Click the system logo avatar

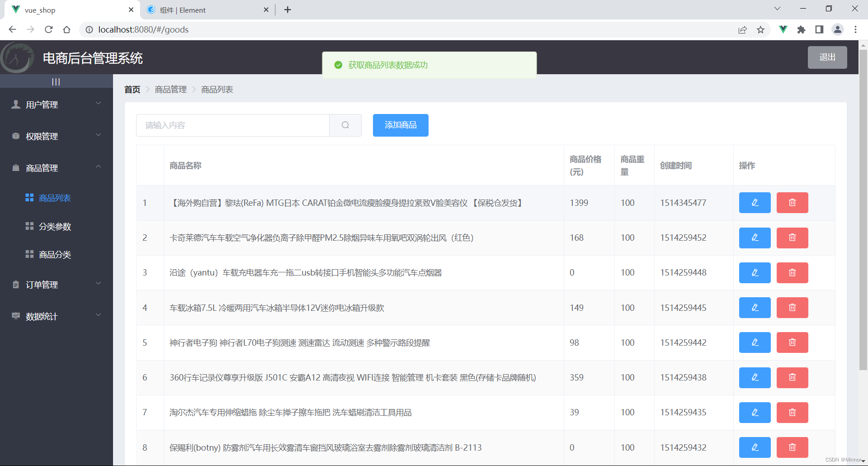point(17,57)
